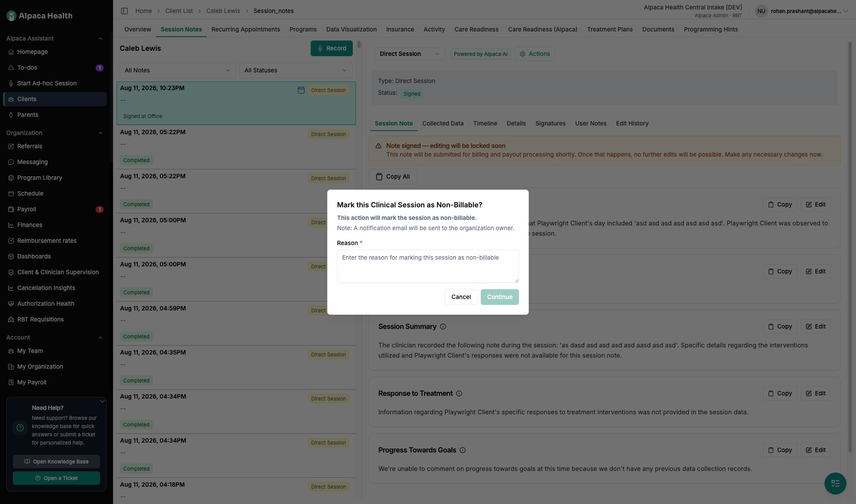Image resolution: width=856 pixels, height=504 pixels.
Task: Click the calendar icon on 10:23PM note
Action: (x=301, y=90)
